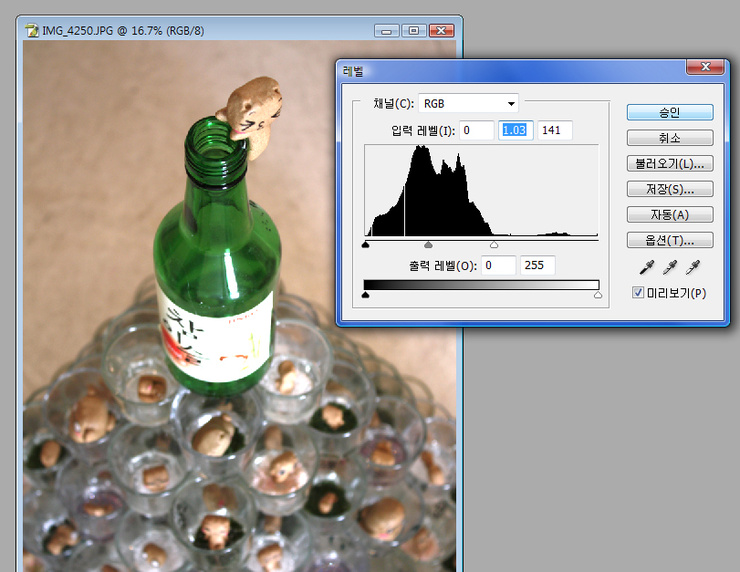Screen dimensions: 740x572
Task: Click the input shadow level field showing 0
Action: (476, 130)
